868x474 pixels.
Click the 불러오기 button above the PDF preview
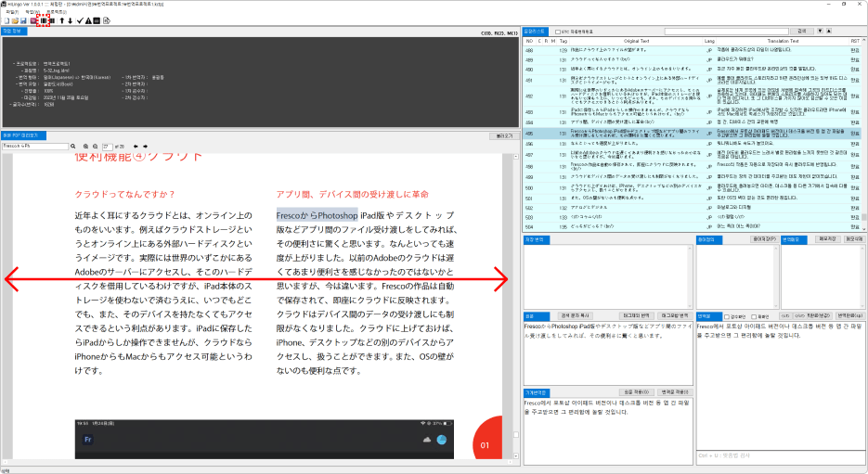504,136
